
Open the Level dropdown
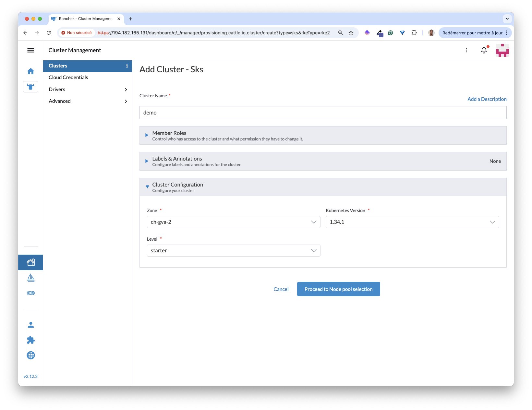pos(233,251)
